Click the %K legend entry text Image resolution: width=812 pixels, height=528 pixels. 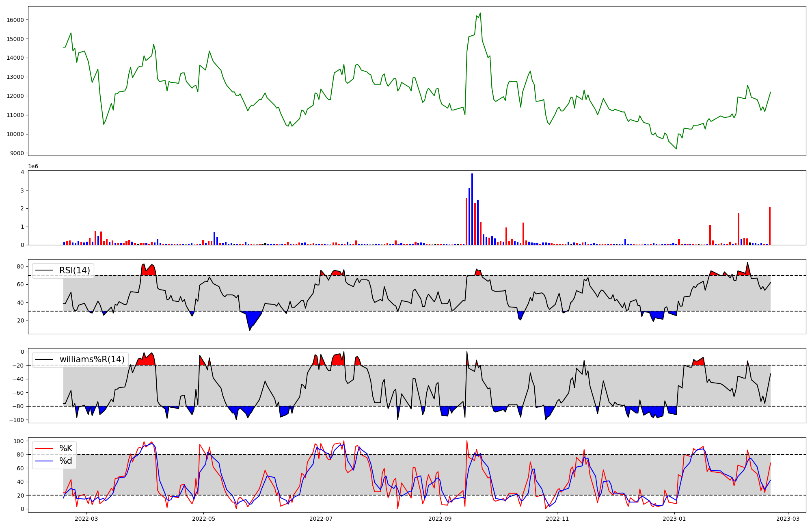point(66,448)
